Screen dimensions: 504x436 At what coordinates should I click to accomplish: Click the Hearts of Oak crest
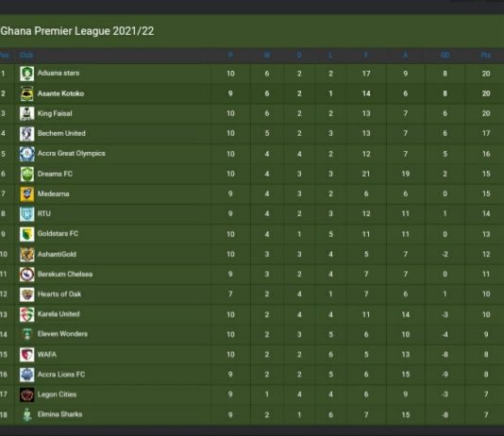pyautogui.click(x=27, y=294)
